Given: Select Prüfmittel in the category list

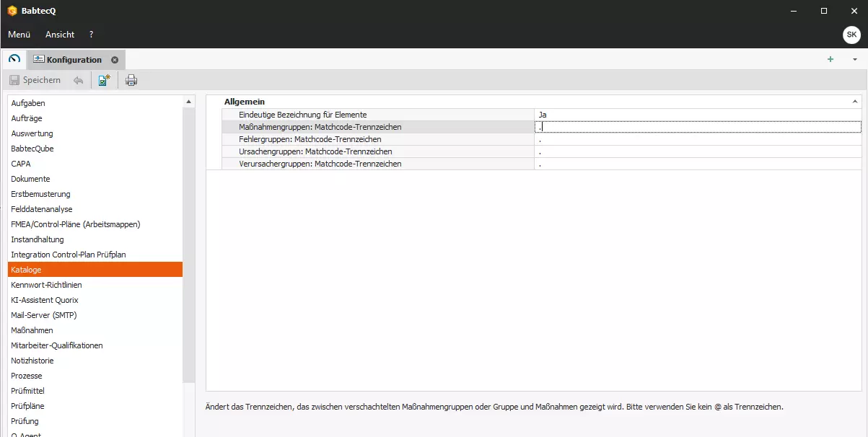Looking at the screenshot, I should 95,391.
